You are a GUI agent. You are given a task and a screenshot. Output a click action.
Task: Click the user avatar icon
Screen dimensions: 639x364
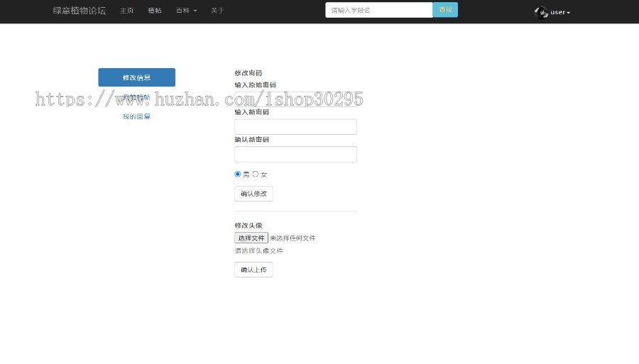[x=541, y=13]
